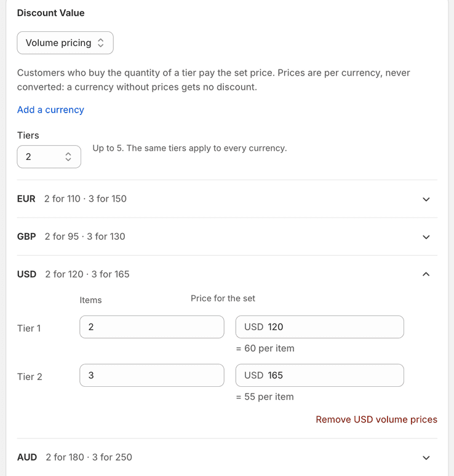Open the Tiers count selector
Image resolution: width=454 pixels, height=476 pixels.
pyautogui.click(x=49, y=157)
